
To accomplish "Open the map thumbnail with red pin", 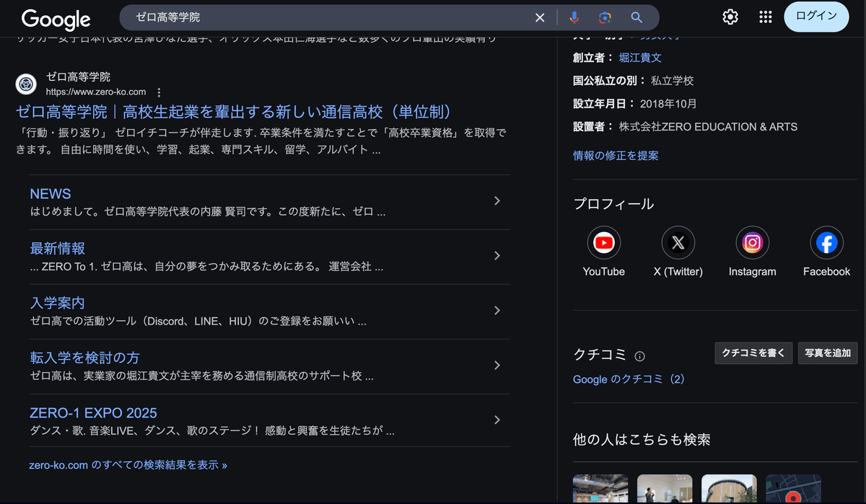I will coord(793,489).
